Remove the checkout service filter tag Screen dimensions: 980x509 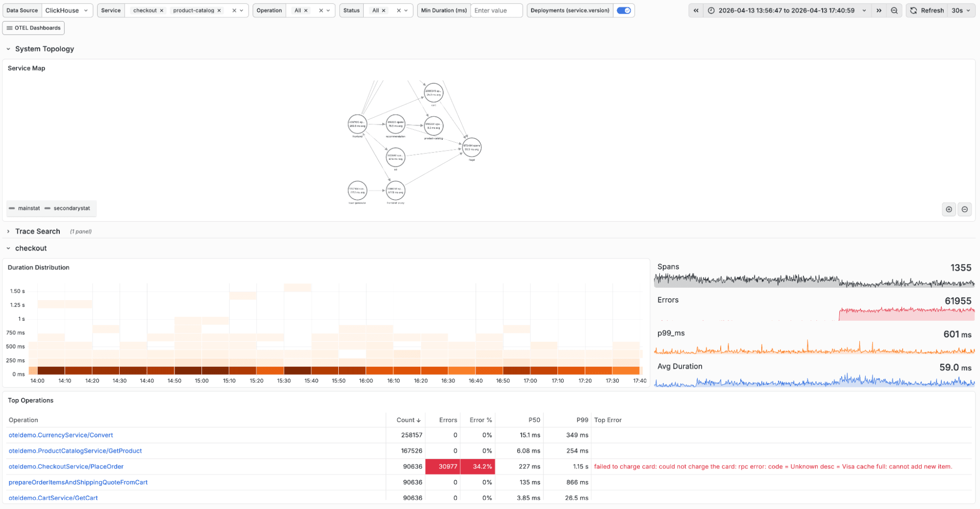162,10
